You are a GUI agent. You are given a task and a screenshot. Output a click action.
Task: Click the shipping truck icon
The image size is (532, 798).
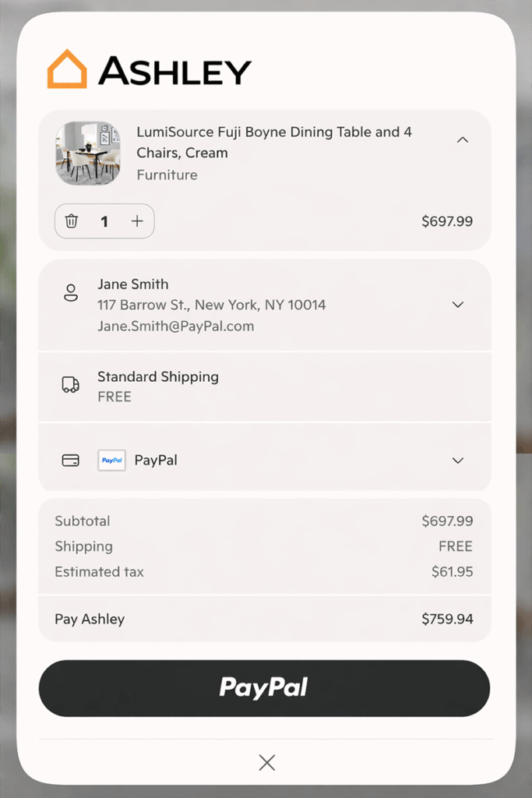click(x=71, y=384)
